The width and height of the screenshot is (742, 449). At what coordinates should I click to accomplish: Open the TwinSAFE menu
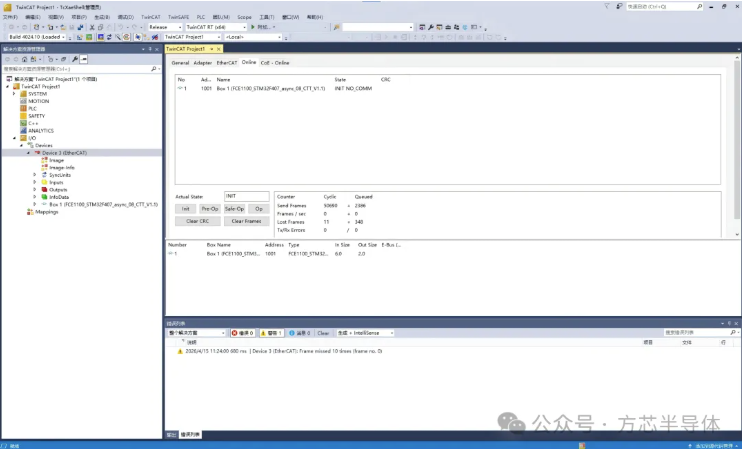(178, 17)
